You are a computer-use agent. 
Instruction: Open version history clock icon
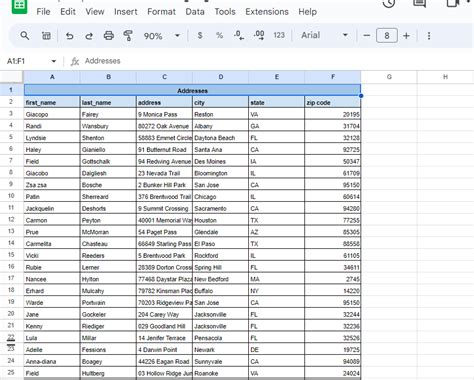coord(389,3)
